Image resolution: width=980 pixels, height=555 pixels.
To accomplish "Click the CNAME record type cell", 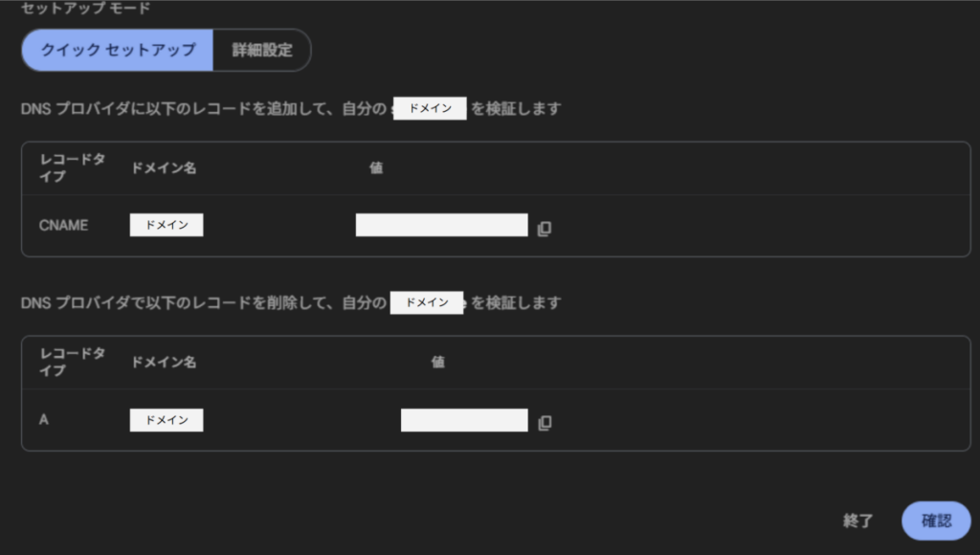I will coord(63,226).
